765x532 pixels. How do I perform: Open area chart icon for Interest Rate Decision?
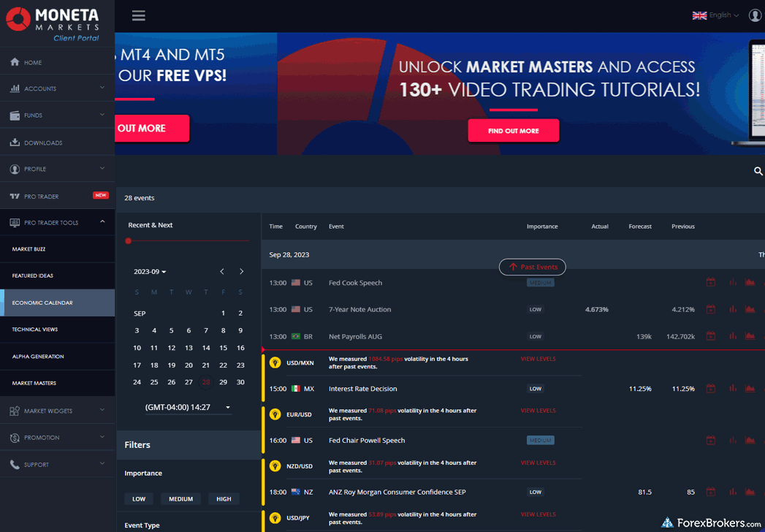pos(750,389)
